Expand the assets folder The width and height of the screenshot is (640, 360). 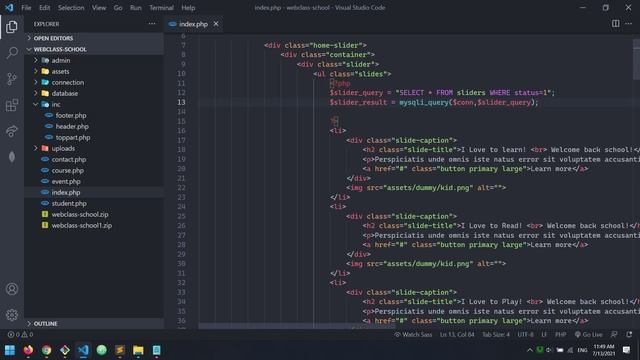point(94,71)
